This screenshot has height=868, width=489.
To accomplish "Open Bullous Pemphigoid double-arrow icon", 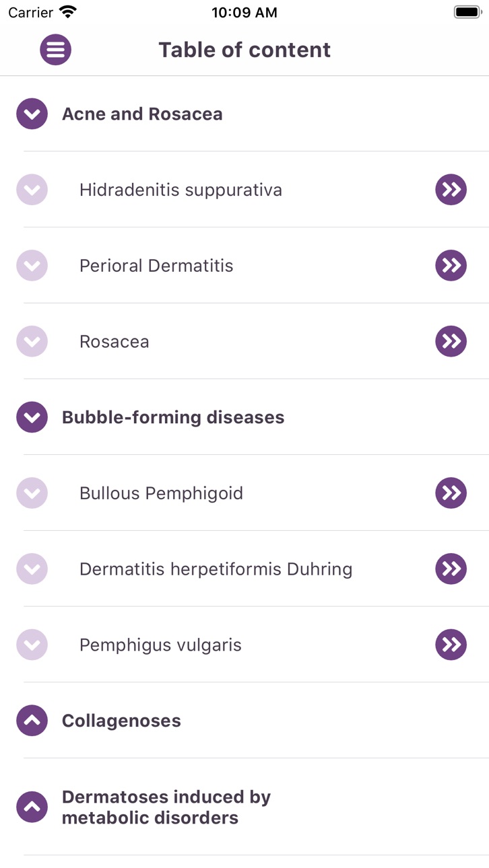I will point(451,493).
